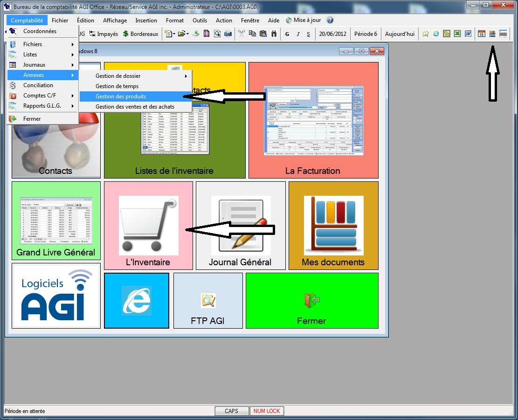Click the green Fermer tile
Viewport: 518px width, 420px height.
pos(312,301)
